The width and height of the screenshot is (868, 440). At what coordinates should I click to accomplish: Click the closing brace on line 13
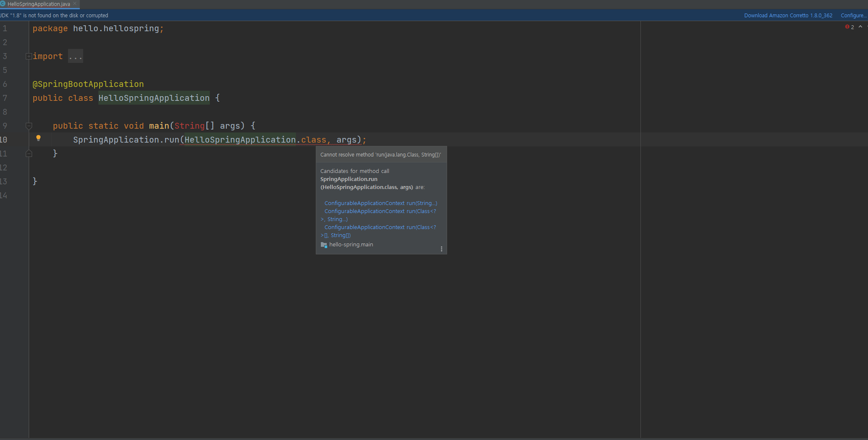coord(35,181)
